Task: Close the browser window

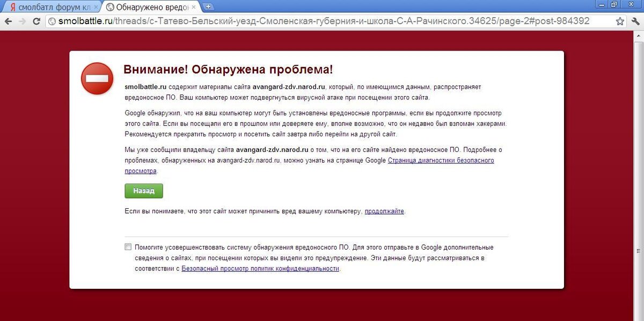Action: point(631,4)
